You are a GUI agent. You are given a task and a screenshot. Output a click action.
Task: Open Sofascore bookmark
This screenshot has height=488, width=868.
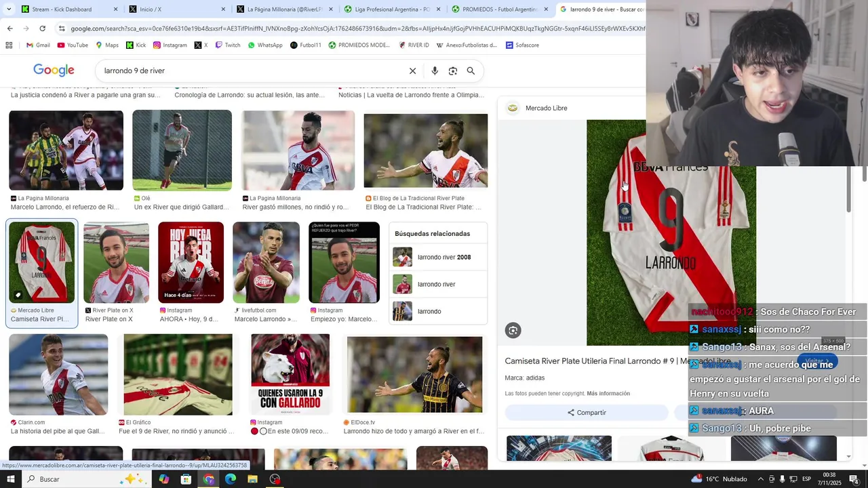click(522, 45)
